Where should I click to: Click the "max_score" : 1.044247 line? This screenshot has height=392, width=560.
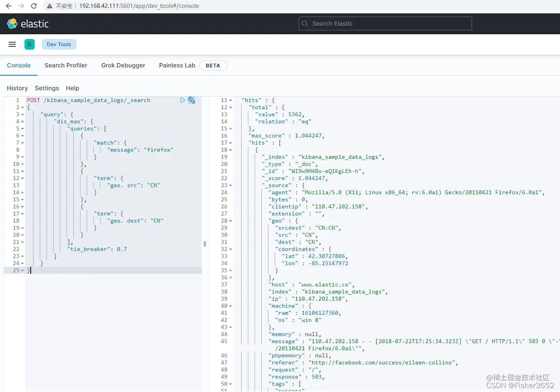pyautogui.click(x=287, y=136)
